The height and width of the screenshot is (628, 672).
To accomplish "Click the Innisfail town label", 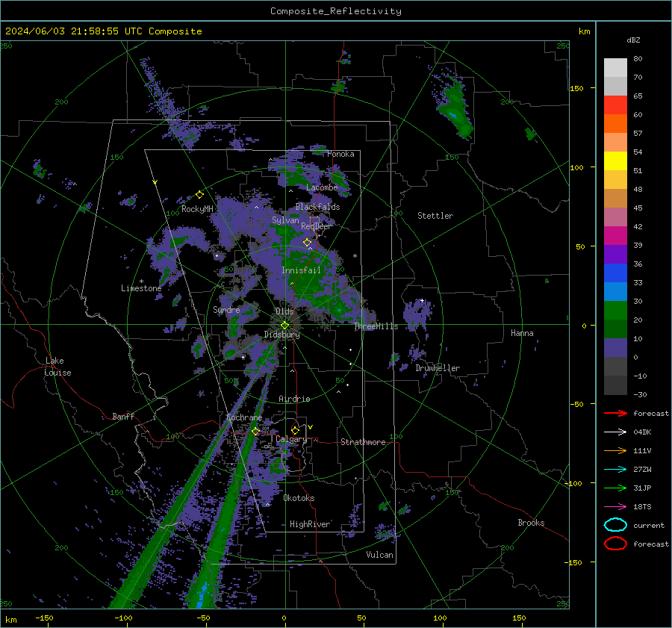I will [x=301, y=270].
